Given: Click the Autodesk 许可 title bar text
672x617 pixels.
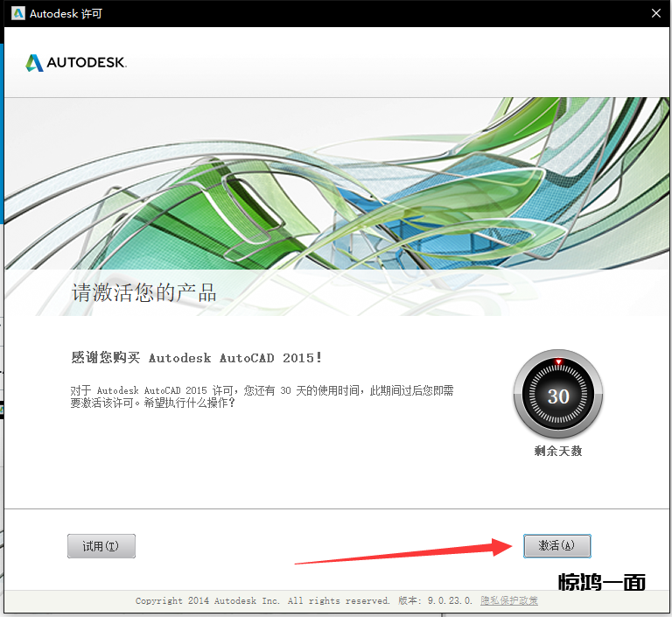Looking at the screenshot, I should tap(66, 13).
